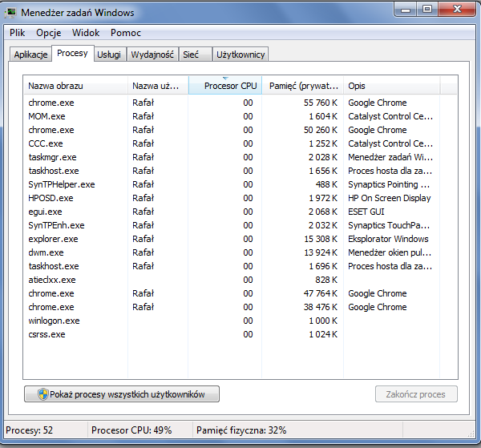Select the Procesy tab
481x448 pixels.
[72, 54]
